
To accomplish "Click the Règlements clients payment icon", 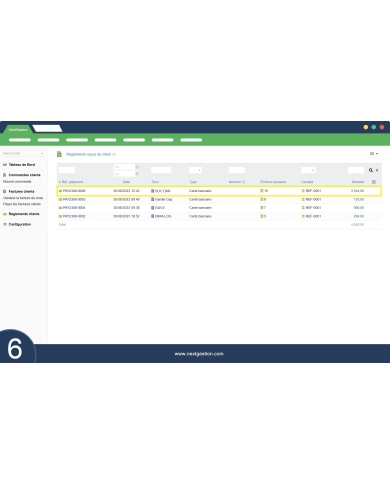I will (5, 214).
